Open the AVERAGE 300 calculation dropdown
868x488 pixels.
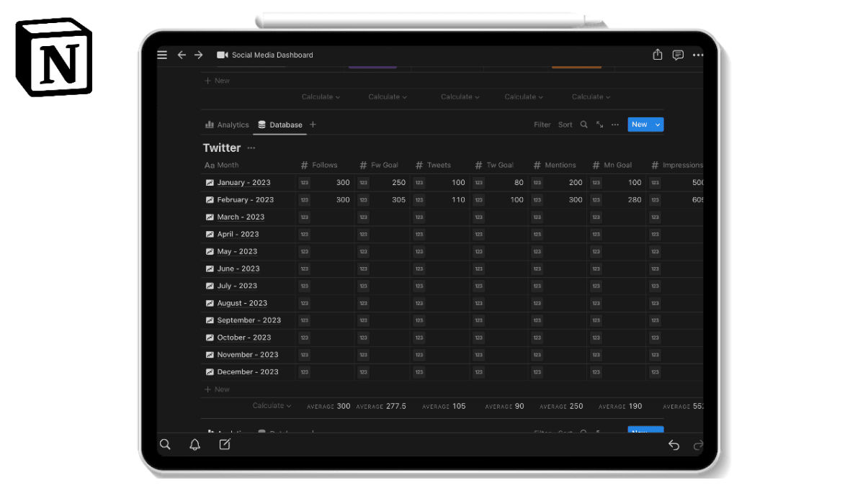tap(328, 406)
